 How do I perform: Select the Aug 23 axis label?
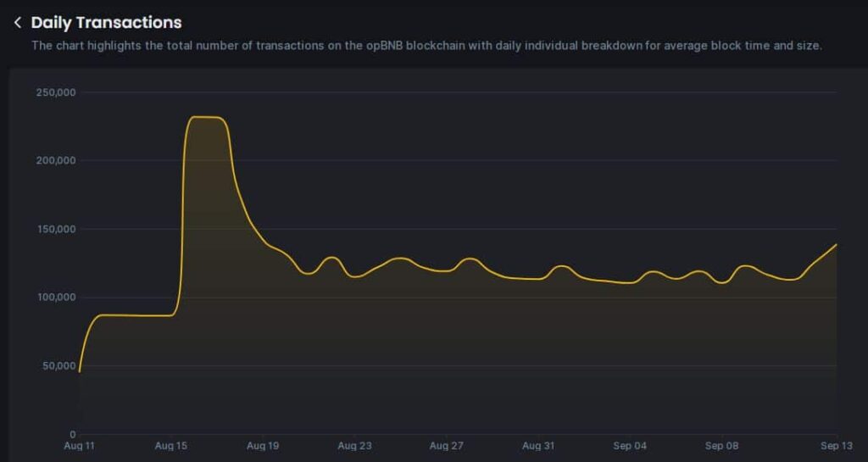click(354, 445)
